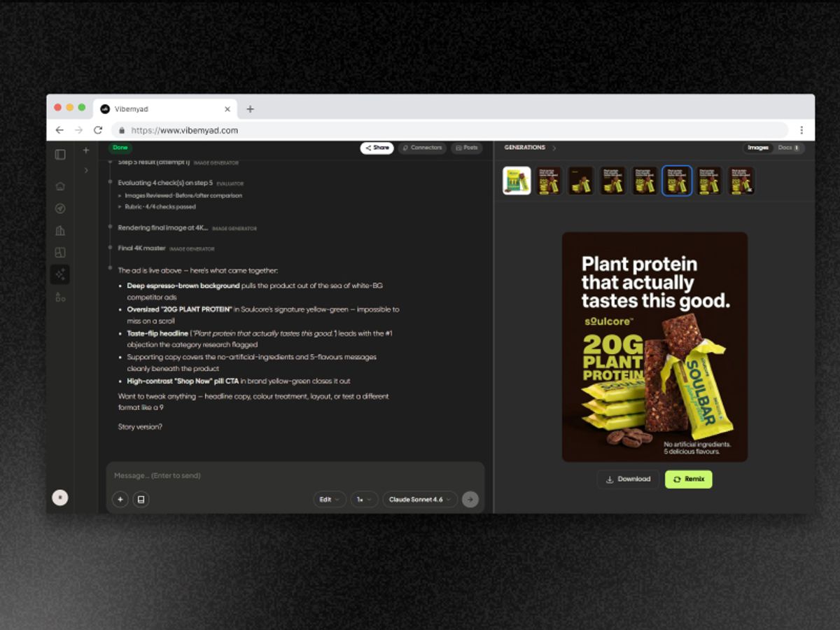Close the Vibemyad browser tab
The width and height of the screenshot is (840, 630).
227,109
